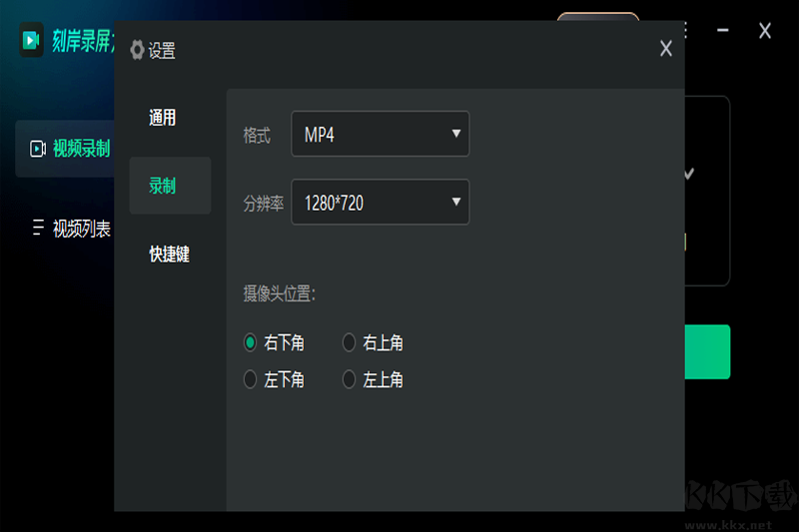Click the video list icon
799x532 pixels.
point(38,227)
